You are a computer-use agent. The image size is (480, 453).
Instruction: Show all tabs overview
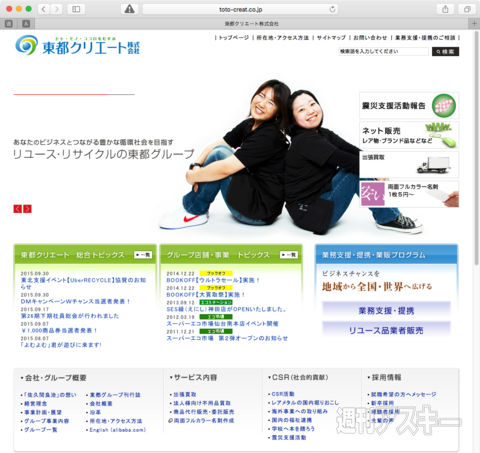tap(467, 9)
